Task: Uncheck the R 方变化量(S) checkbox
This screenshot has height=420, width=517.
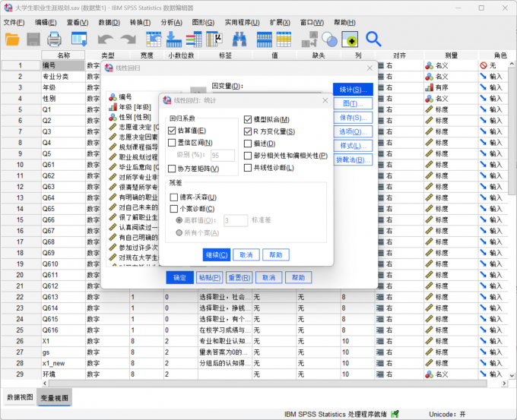Action: tap(248, 131)
